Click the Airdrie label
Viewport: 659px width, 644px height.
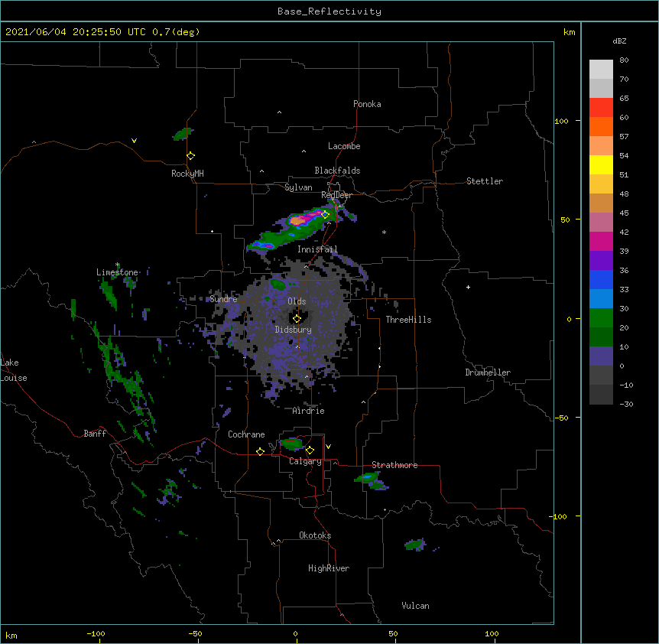(x=309, y=411)
